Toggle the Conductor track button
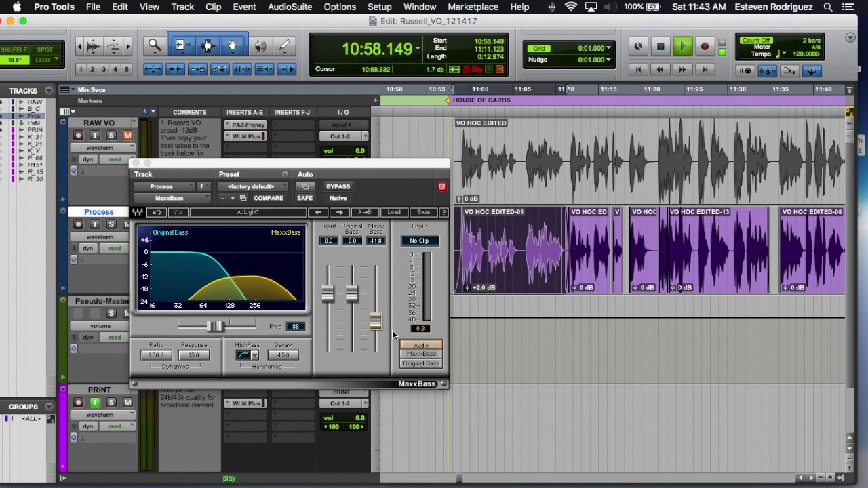This screenshot has height=488, width=868. [x=812, y=70]
